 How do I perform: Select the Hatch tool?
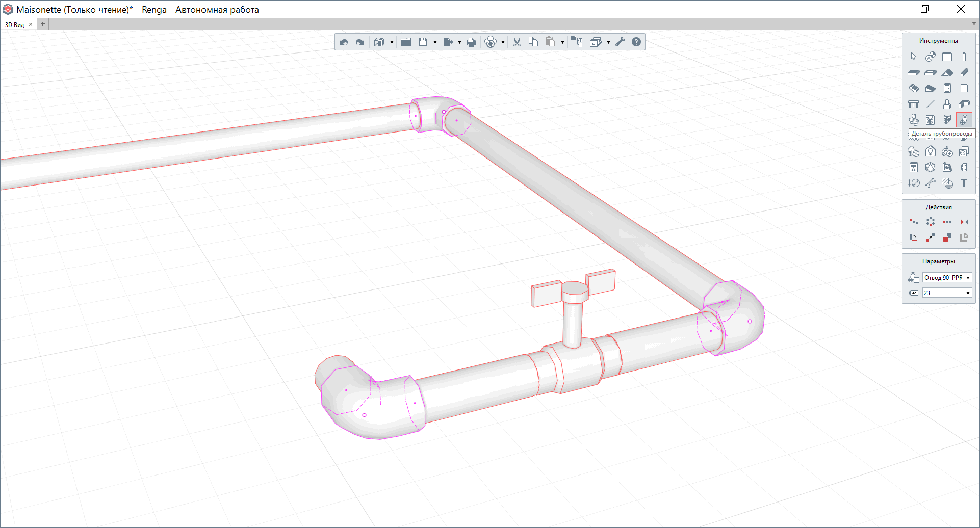[x=947, y=183]
